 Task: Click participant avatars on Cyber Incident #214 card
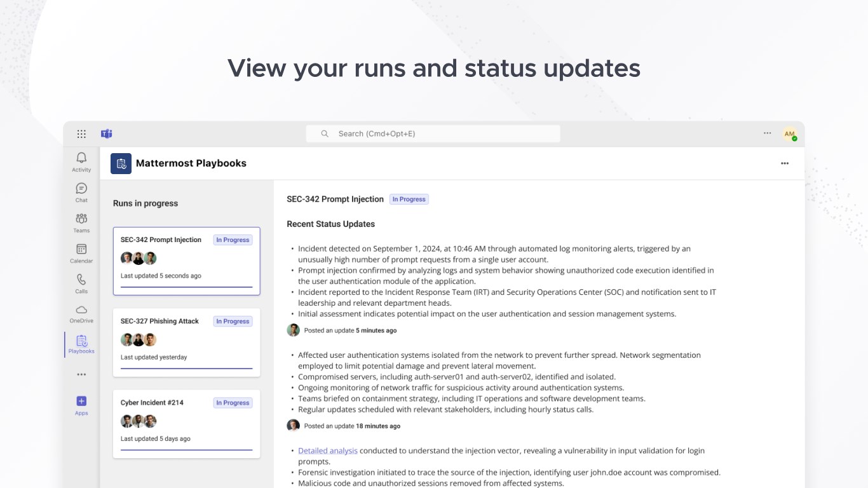(x=139, y=421)
